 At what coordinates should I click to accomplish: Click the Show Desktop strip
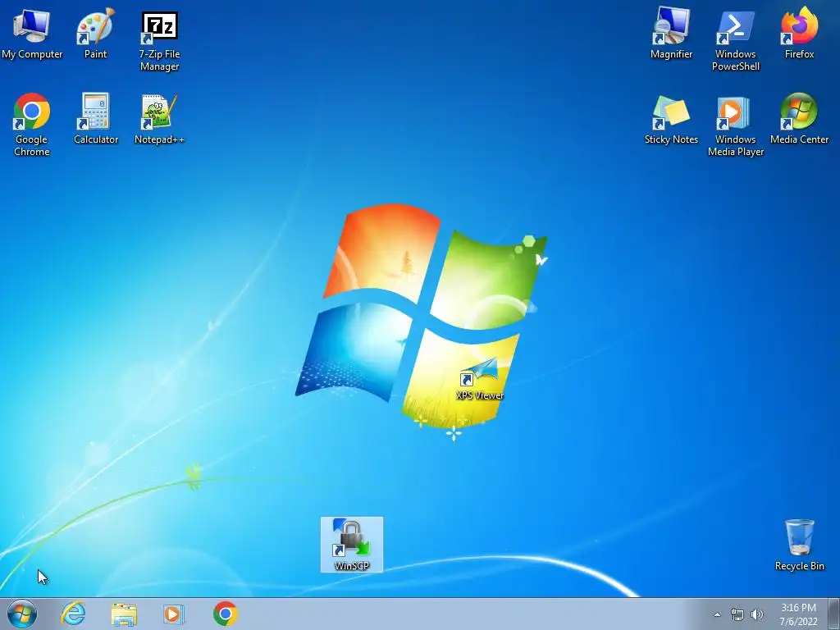[x=834, y=614]
